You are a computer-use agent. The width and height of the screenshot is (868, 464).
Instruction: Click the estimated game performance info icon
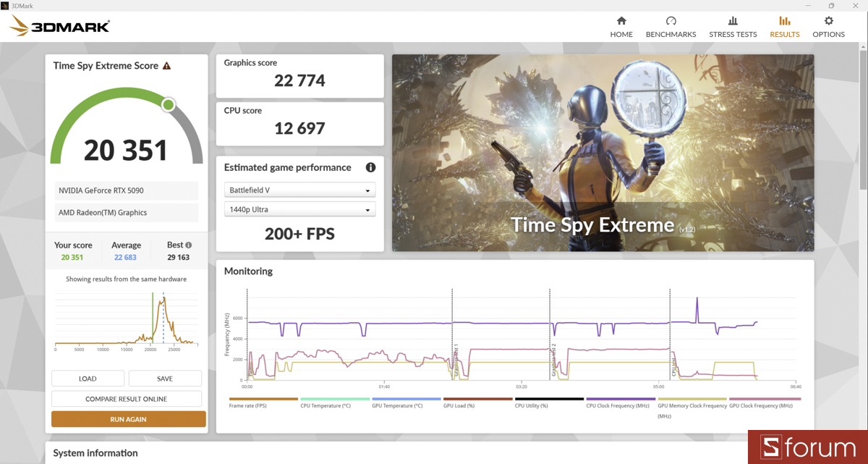pos(370,167)
